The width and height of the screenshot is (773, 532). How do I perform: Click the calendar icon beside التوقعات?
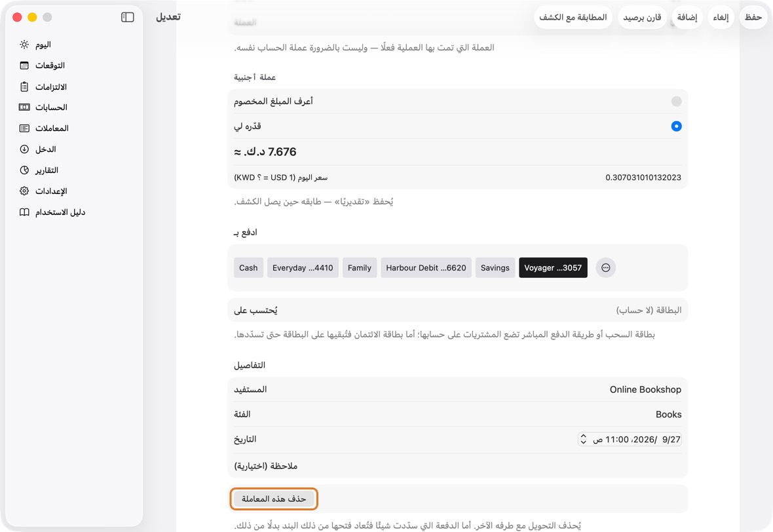point(24,66)
